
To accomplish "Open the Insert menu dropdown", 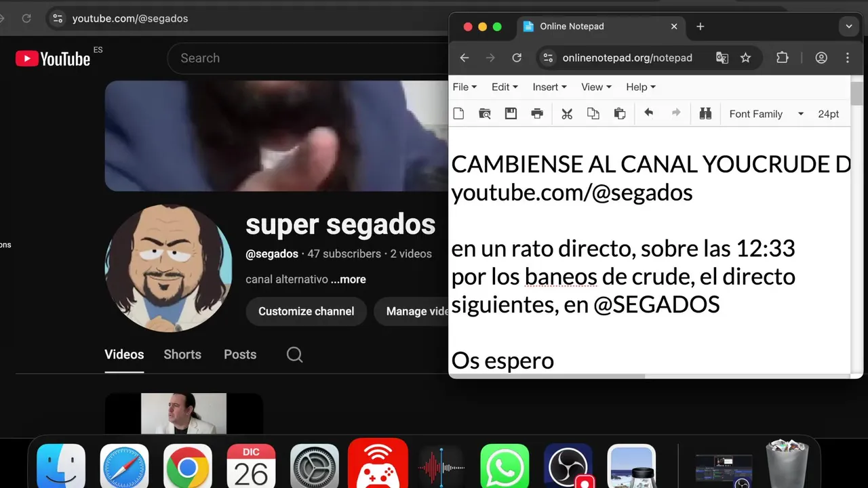I will pos(549,87).
